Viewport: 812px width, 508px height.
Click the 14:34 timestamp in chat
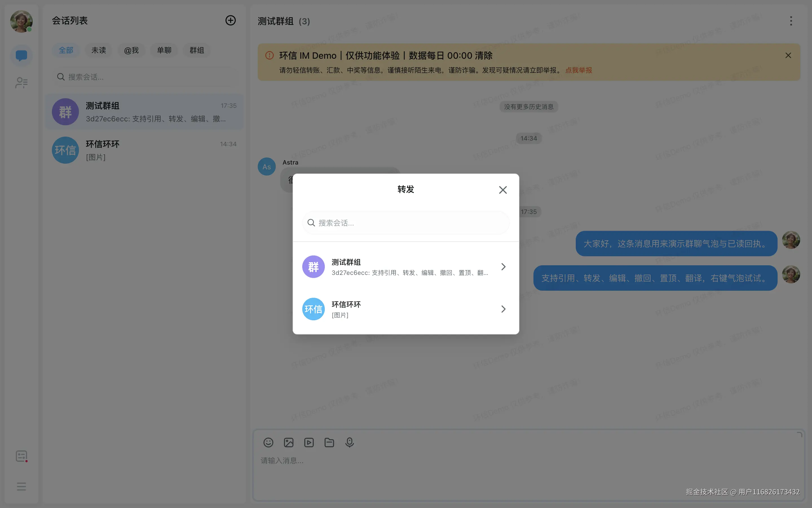pyautogui.click(x=528, y=138)
